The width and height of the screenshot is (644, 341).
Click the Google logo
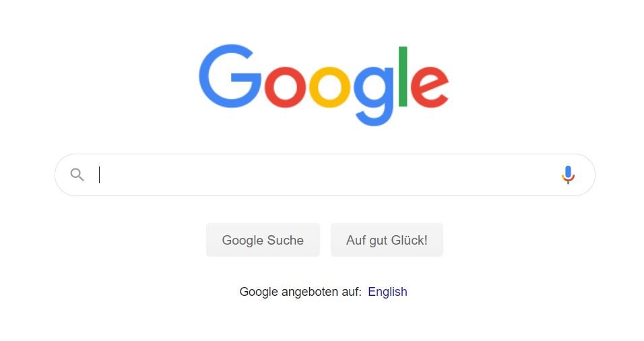pos(323,85)
